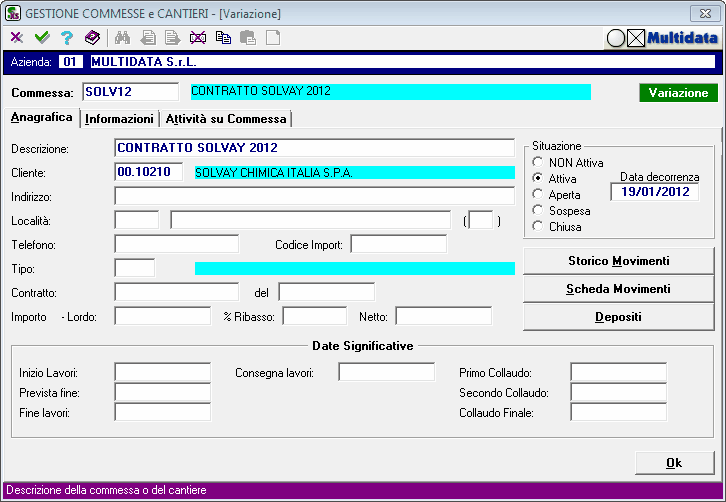Open Storico Movimenti
The image size is (726, 502).
click(619, 261)
